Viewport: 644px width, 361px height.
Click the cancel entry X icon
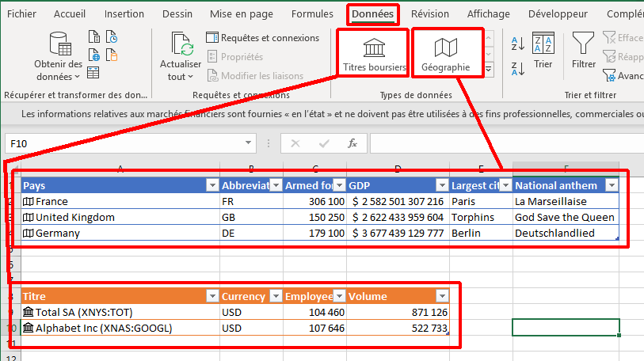(295, 143)
